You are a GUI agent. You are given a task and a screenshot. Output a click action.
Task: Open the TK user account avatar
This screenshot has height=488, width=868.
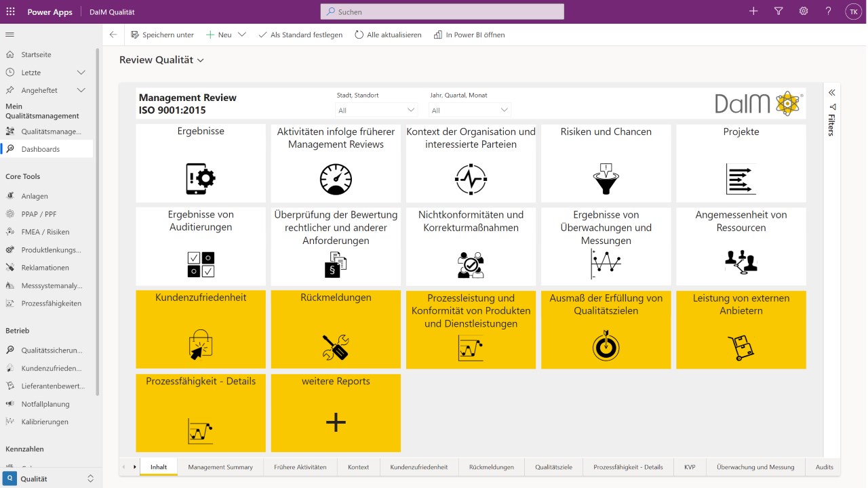pyautogui.click(x=853, y=12)
